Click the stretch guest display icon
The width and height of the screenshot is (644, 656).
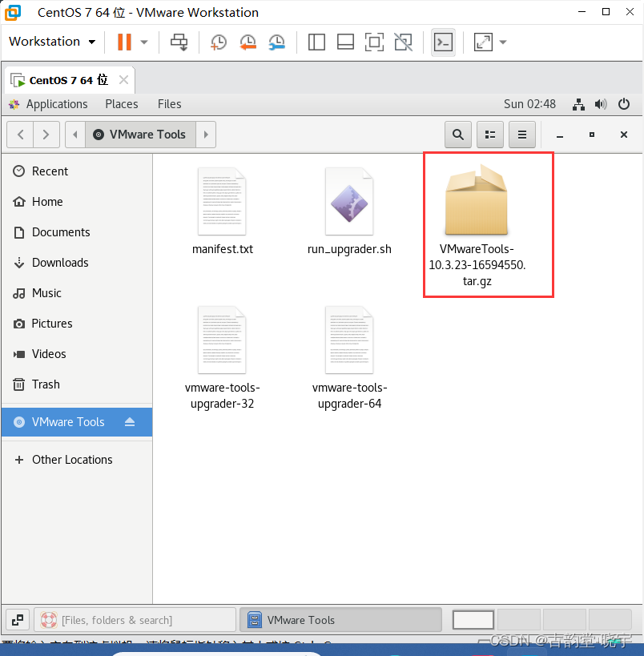coord(483,42)
